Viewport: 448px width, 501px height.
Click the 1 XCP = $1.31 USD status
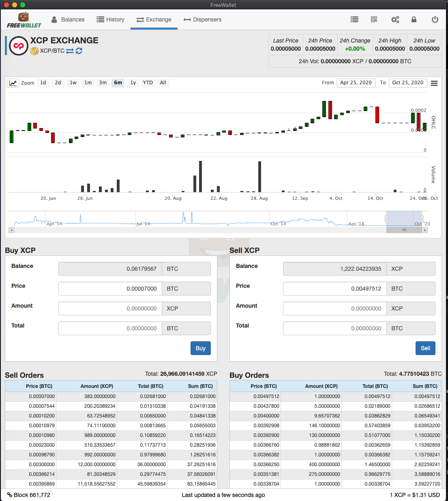coord(415,495)
